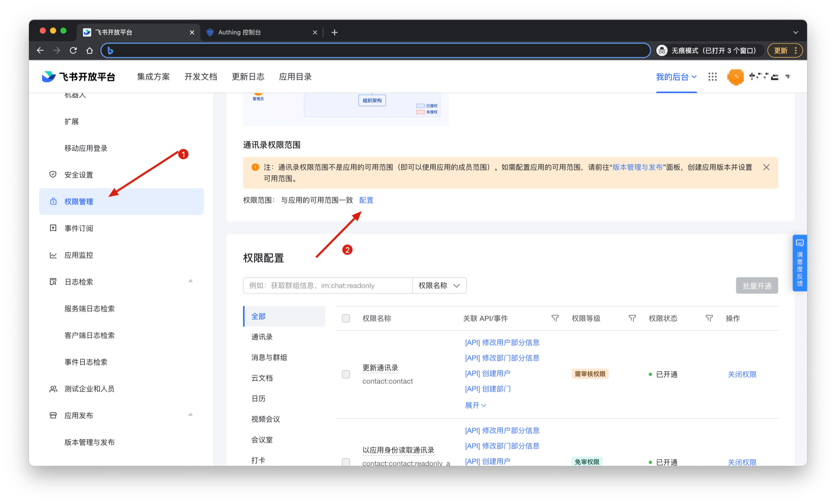This screenshot has width=836, height=504.
Task: Click the 关联 API/事件 filter icon
Action: (555, 319)
